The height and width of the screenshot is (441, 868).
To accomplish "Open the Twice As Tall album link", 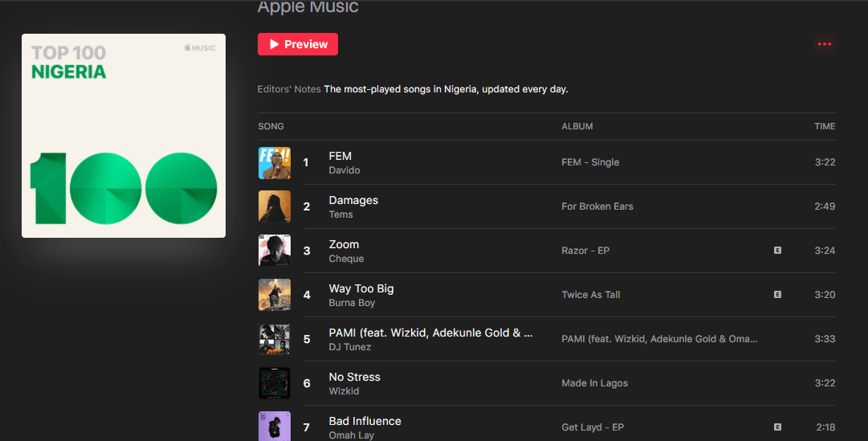I will tap(590, 295).
